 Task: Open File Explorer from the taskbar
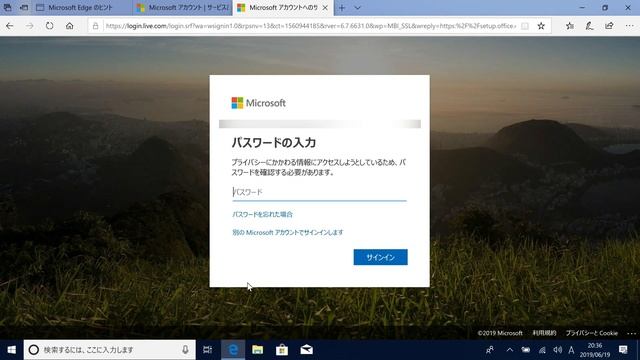pos(258,350)
